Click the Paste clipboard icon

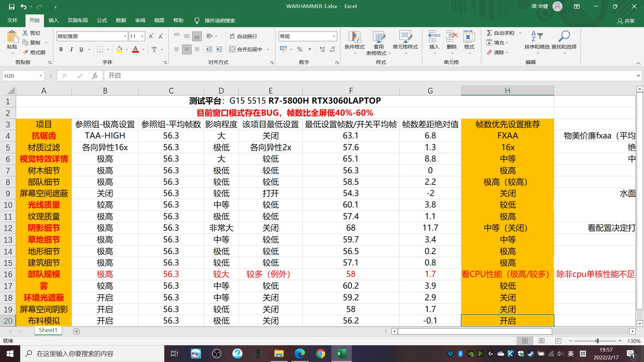tap(12, 37)
